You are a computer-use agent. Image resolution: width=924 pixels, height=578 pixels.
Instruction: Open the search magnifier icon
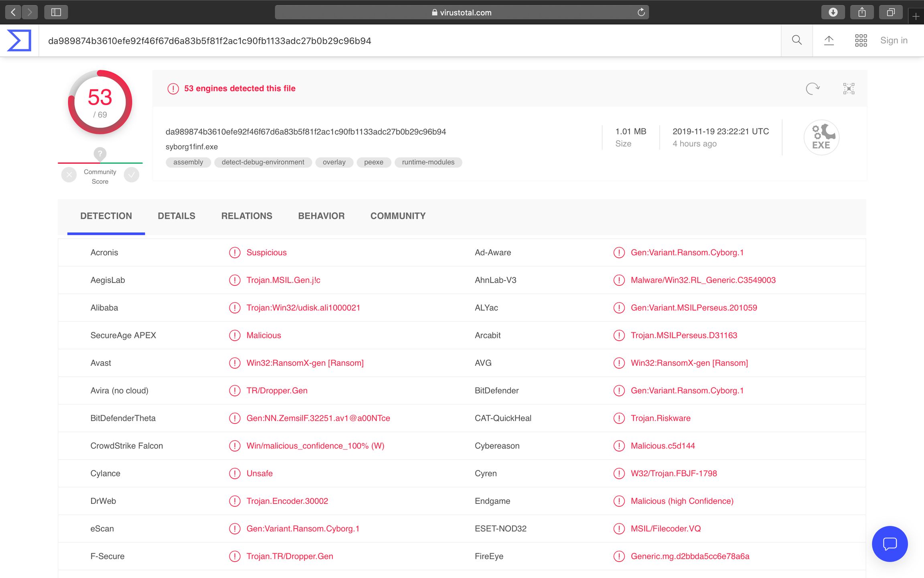(797, 40)
